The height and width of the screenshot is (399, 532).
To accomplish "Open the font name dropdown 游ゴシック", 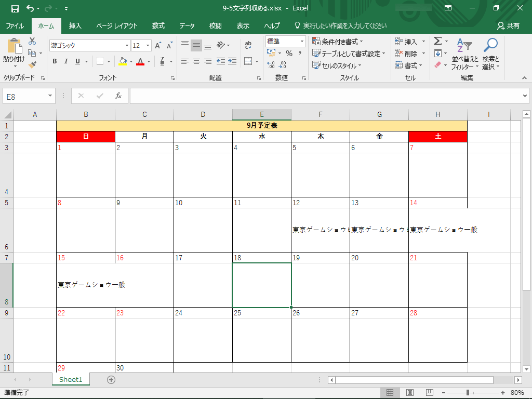I will [x=127, y=46].
